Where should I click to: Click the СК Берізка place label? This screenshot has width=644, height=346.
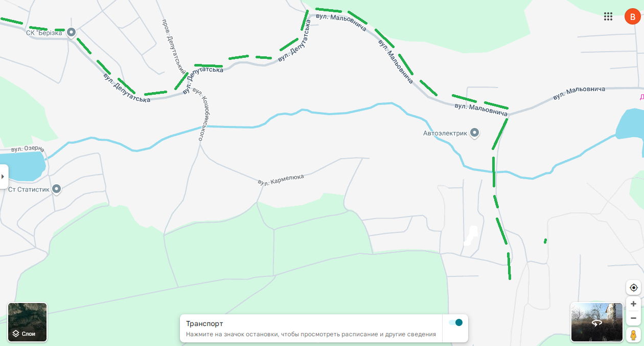tap(44, 33)
